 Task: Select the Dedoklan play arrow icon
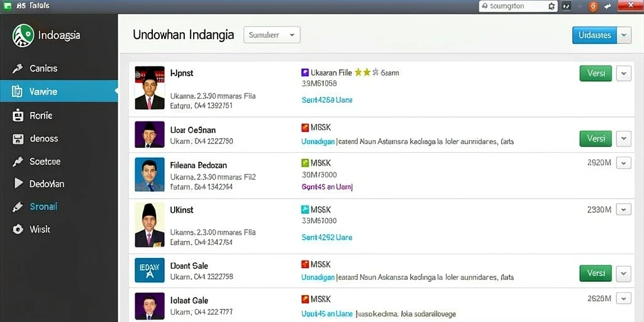[x=18, y=183]
